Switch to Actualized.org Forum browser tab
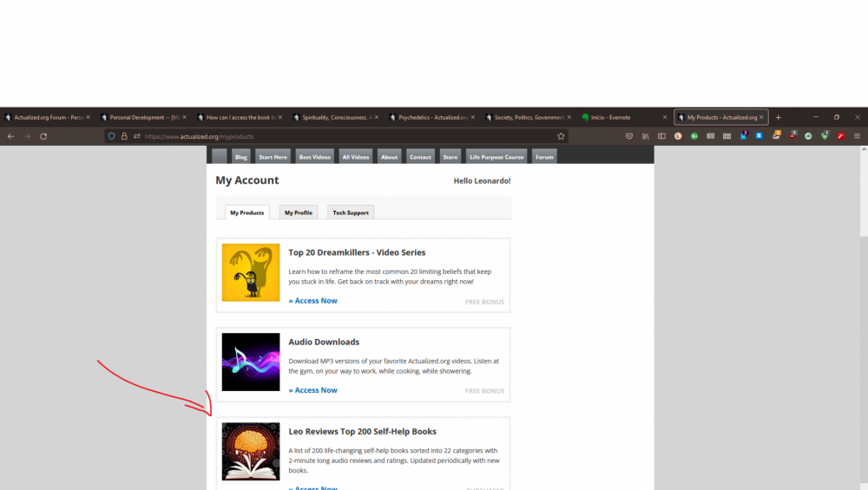The height and width of the screenshot is (490, 868). tap(45, 117)
